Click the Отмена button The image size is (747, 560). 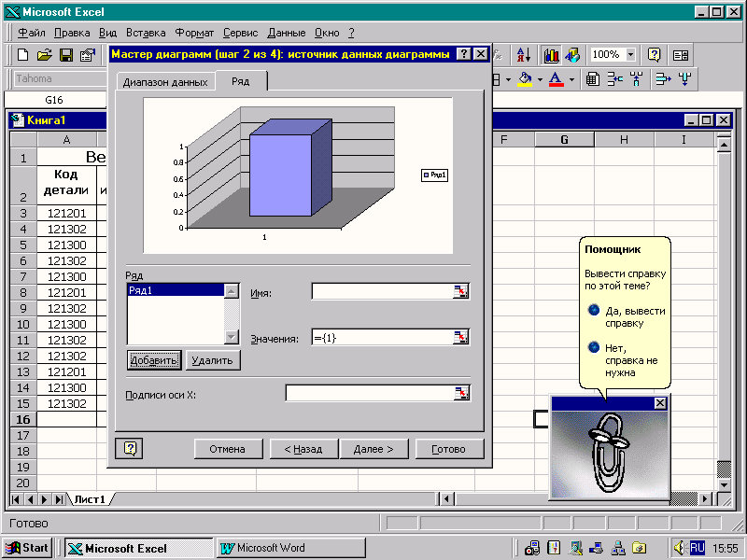point(228,449)
